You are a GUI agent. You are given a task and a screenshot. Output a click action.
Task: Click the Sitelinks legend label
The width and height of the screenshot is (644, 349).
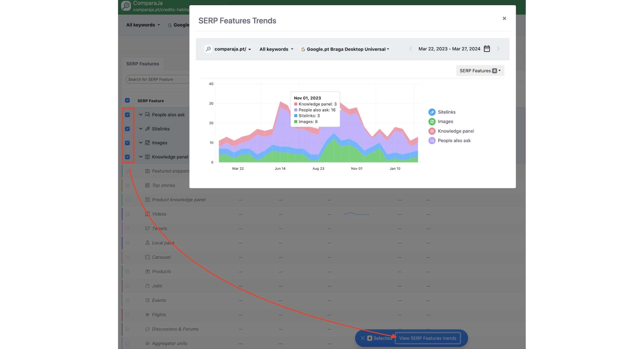click(447, 112)
